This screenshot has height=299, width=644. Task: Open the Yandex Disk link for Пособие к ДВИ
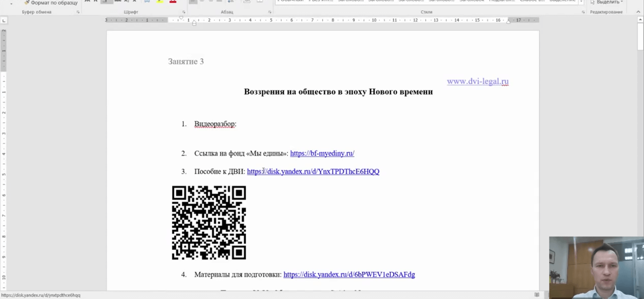(313, 172)
